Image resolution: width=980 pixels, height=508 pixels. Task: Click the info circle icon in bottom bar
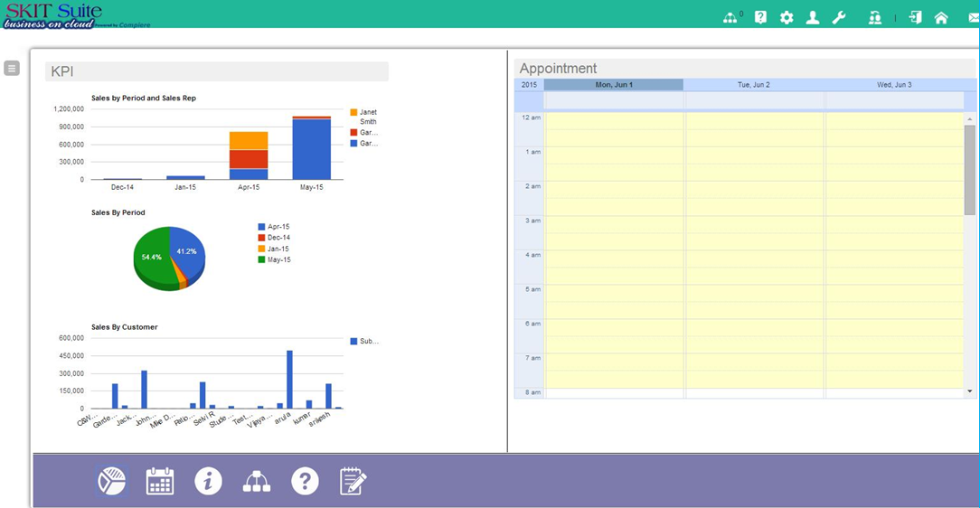[x=208, y=481]
